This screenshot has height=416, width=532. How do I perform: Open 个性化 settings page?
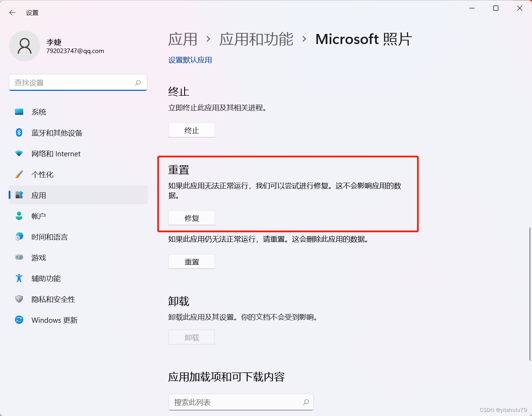coord(78,174)
